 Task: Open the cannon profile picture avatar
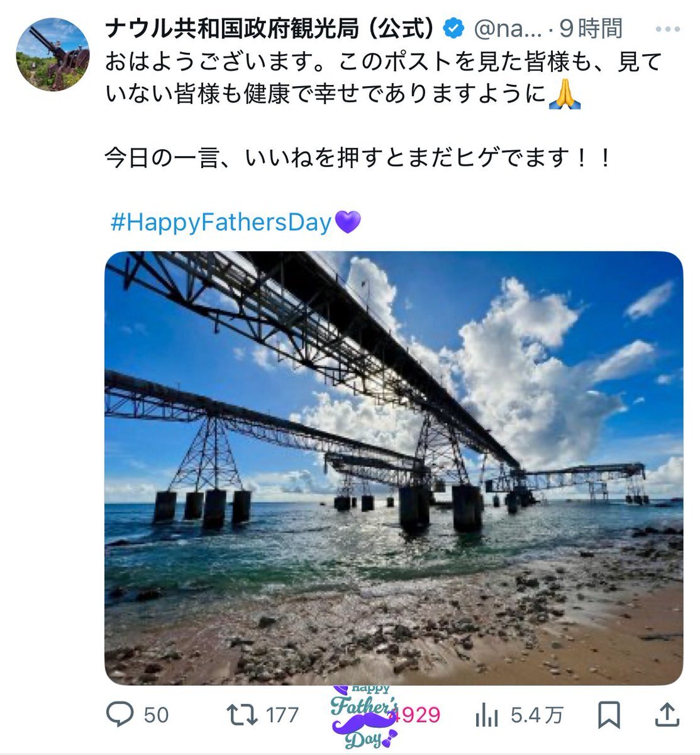click(x=52, y=54)
